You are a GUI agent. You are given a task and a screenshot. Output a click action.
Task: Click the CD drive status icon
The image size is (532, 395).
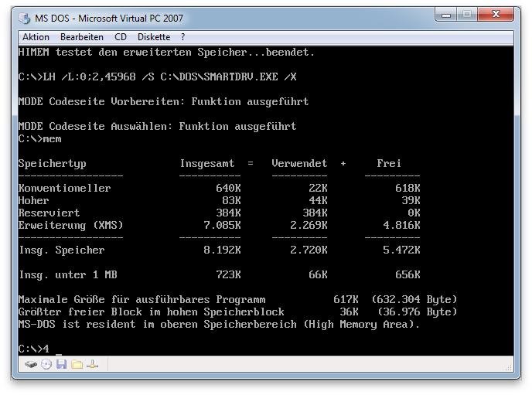click(46, 365)
